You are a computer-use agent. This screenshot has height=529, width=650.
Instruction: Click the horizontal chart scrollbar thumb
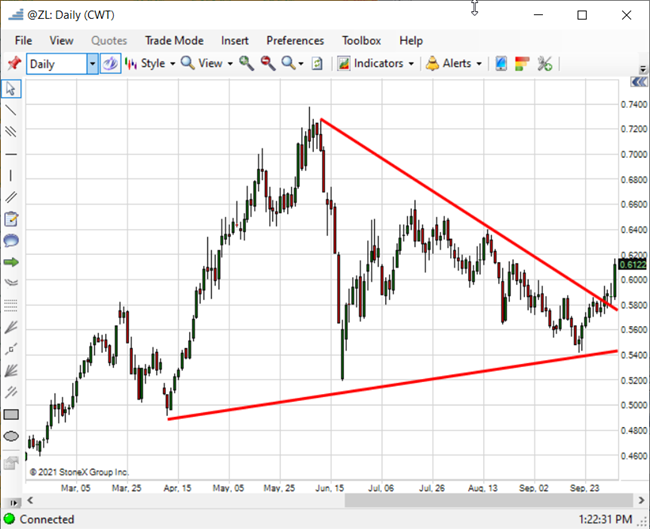489,501
